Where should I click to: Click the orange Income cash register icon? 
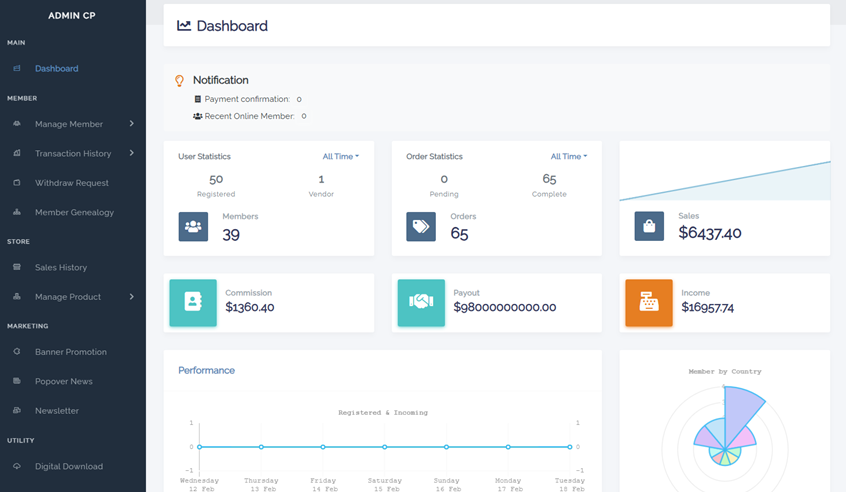[x=649, y=302]
